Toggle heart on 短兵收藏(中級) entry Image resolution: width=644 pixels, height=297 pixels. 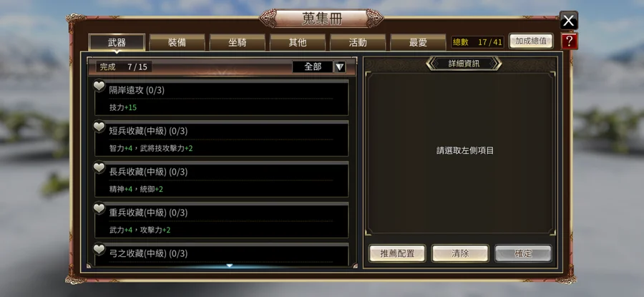tap(99, 127)
